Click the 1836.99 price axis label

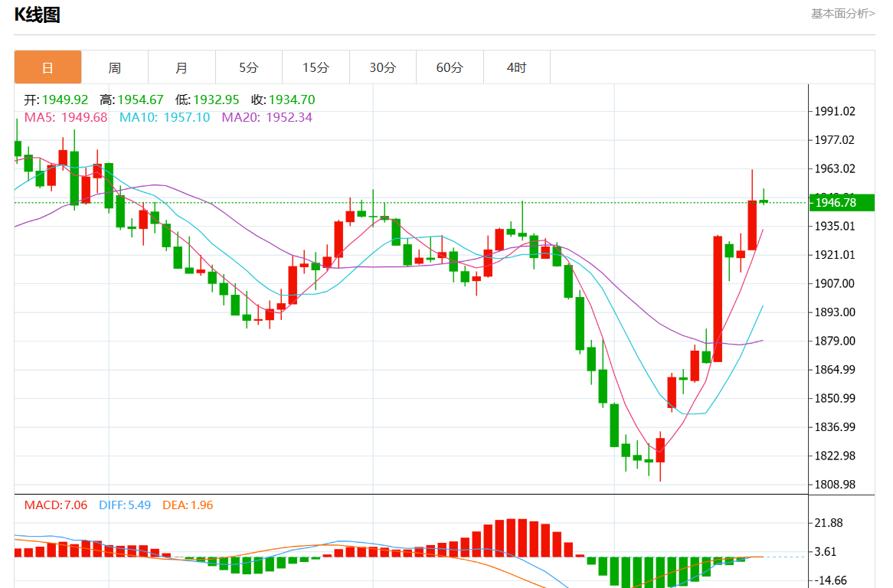(x=835, y=426)
